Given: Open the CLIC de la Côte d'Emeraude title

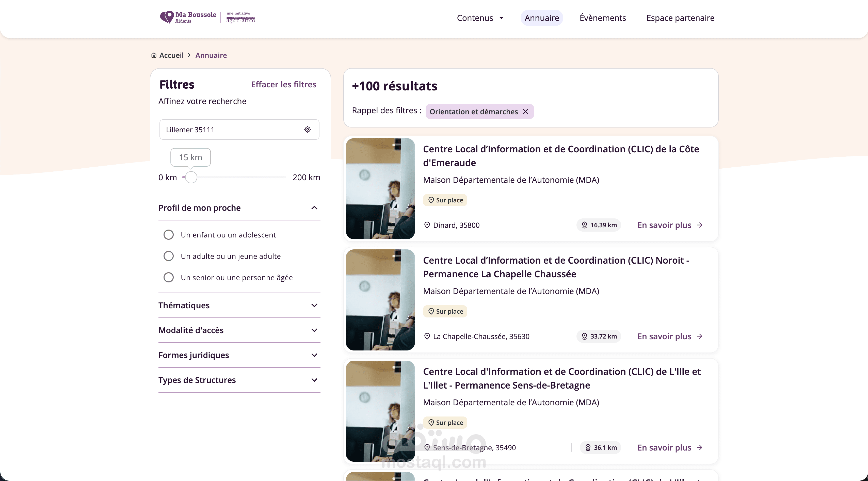Looking at the screenshot, I should tap(561, 156).
